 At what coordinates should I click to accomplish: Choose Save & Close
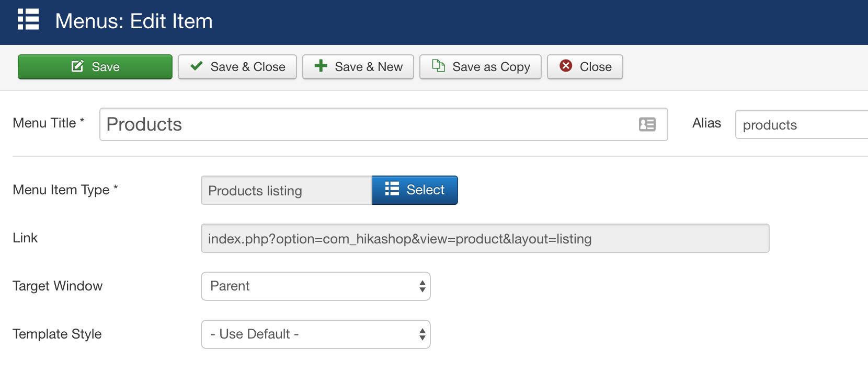pyautogui.click(x=237, y=67)
